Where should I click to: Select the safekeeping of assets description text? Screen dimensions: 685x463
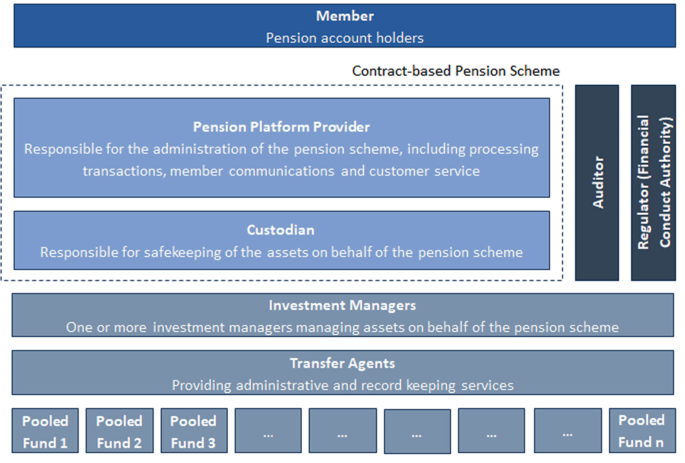click(281, 252)
